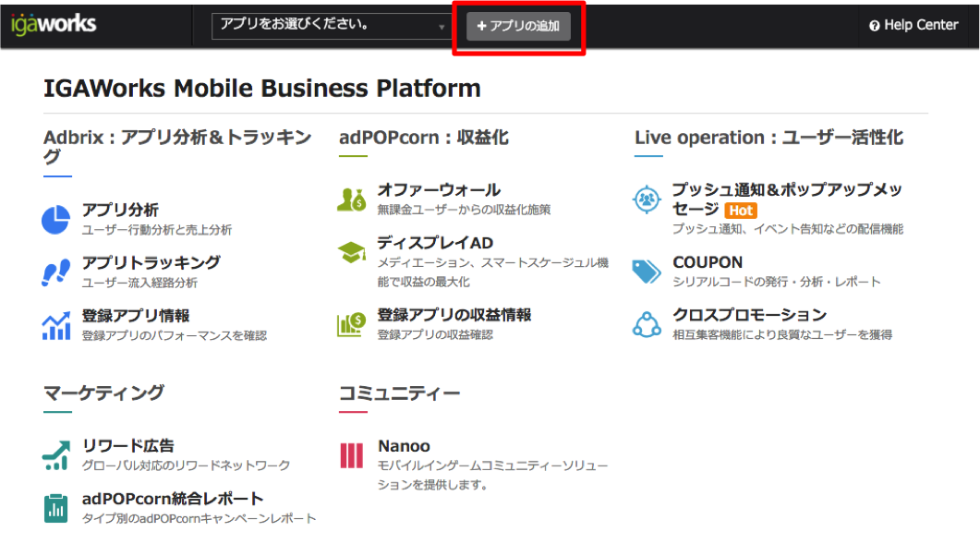Click 'モバイルインゲームコミュニティーソリューションを提供します。' description
Screen dimensions: 980x556
tap(492, 475)
